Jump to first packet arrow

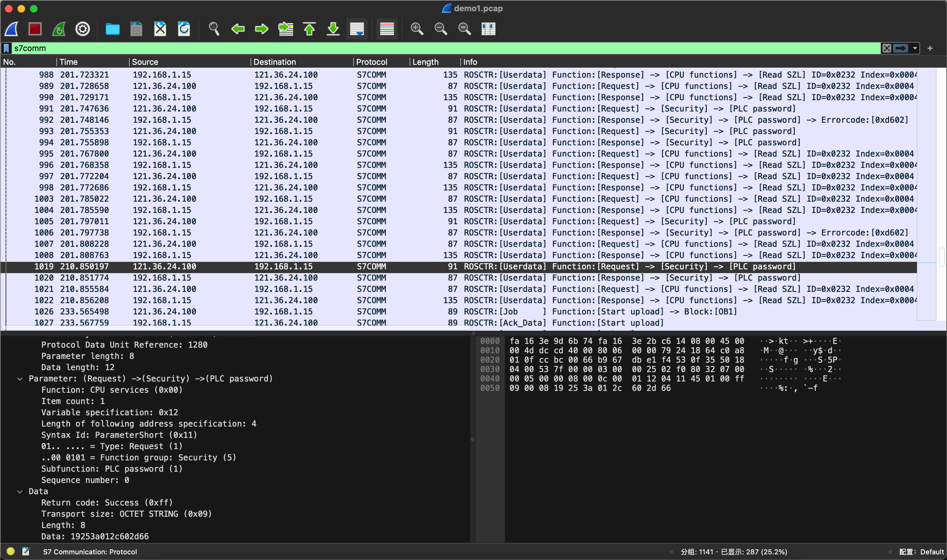[x=309, y=29]
